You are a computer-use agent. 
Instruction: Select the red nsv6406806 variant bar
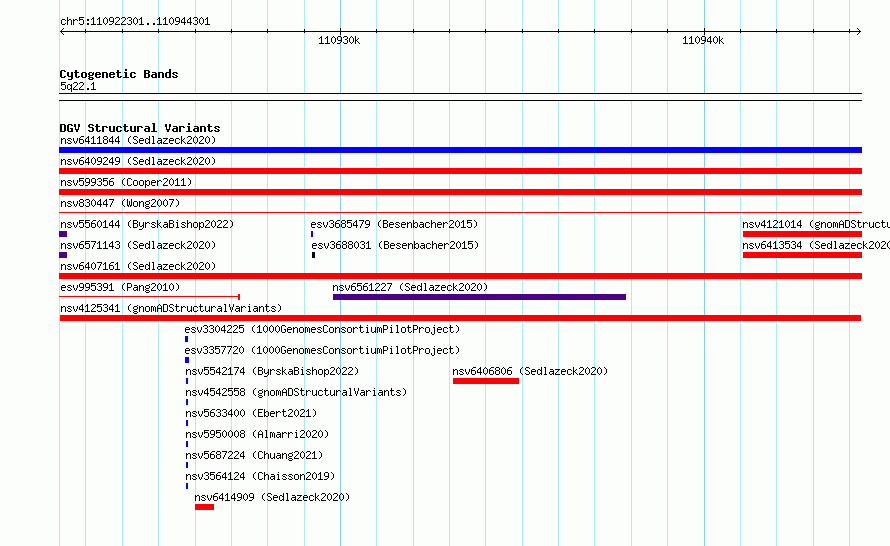pyautogui.click(x=486, y=381)
